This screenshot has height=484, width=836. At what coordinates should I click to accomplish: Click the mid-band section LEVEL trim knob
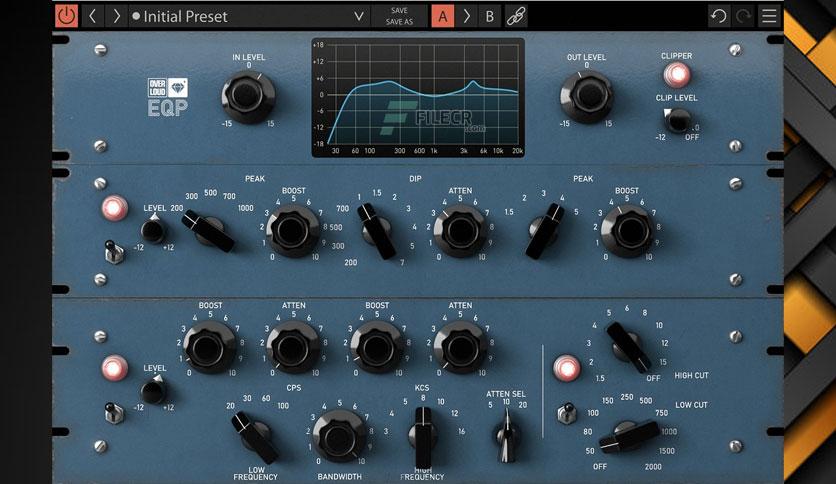(x=153, y=231)
